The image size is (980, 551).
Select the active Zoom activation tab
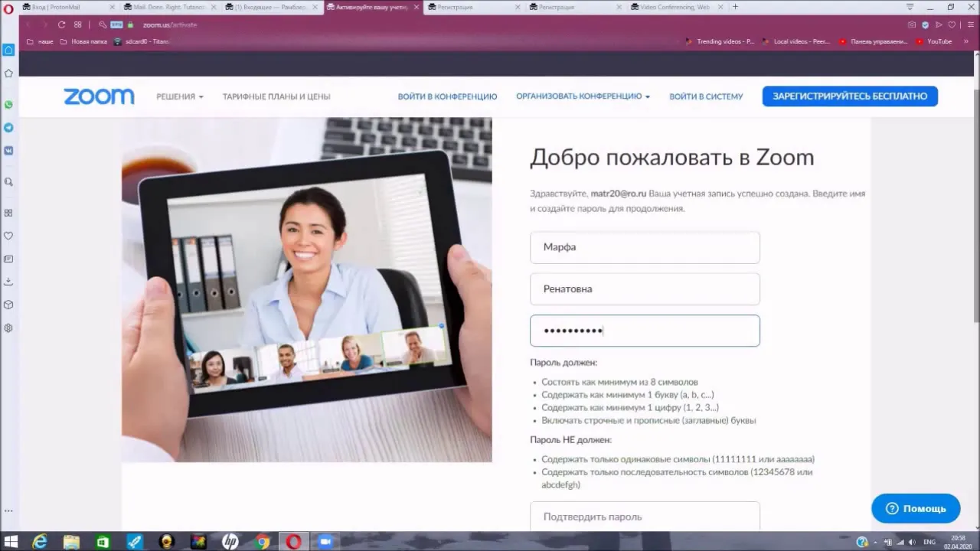click(372, 7)
